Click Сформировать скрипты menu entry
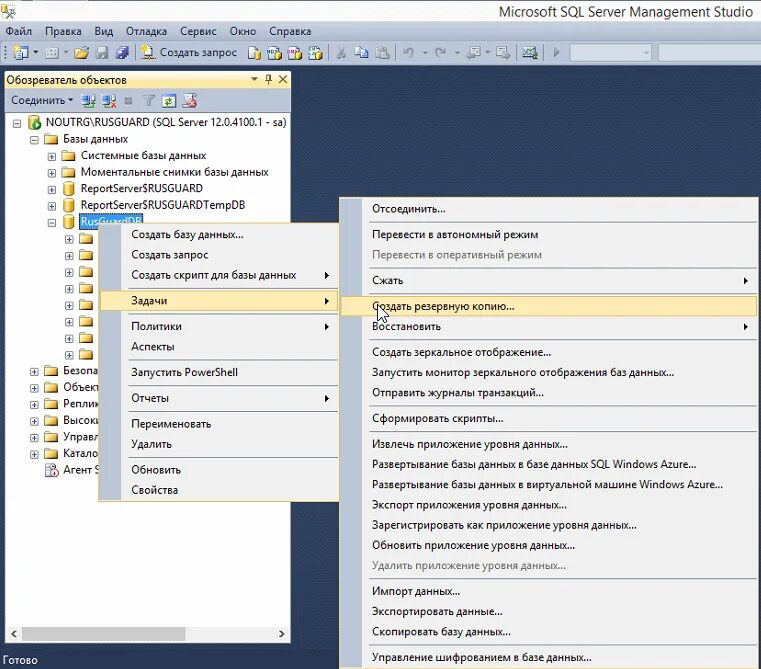Viewport: 761px width, 669px height. point(548,418)
